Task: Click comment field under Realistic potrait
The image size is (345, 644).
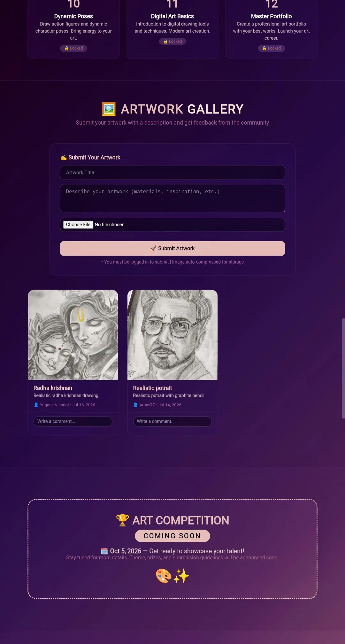Action: pyautogui.click(x=172, y=421)
